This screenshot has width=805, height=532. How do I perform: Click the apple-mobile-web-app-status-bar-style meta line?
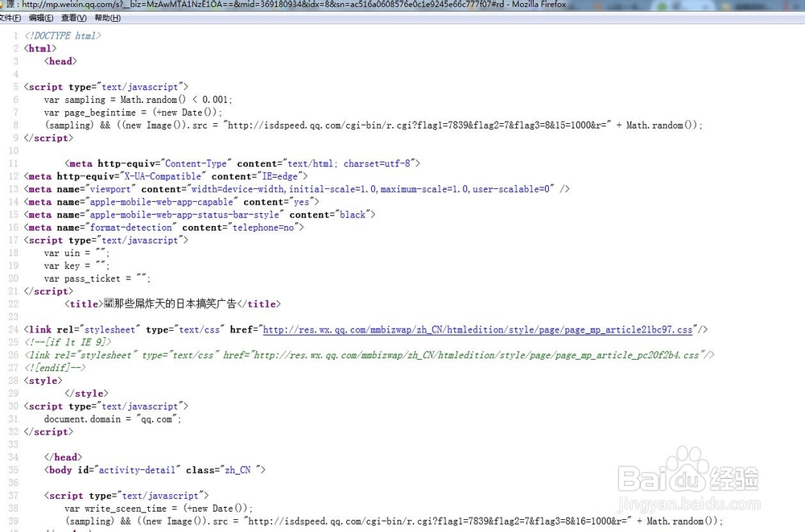coord(200,215)
